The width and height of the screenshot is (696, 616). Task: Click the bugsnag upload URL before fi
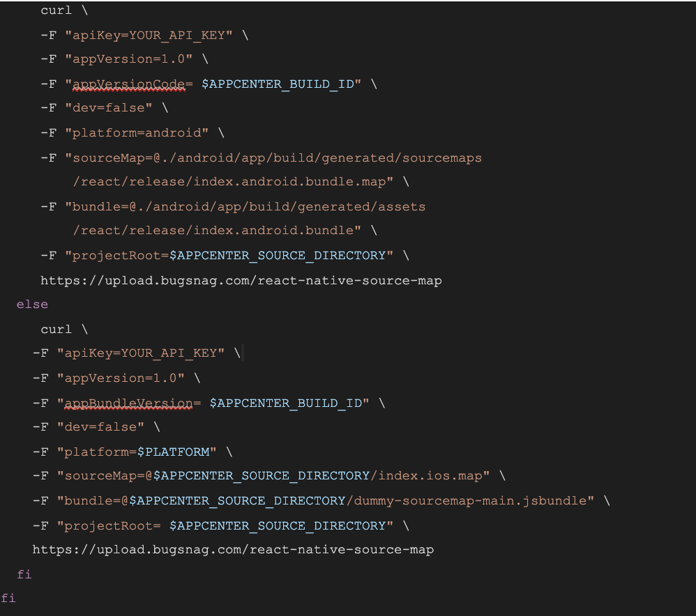[x=233, y=550]
